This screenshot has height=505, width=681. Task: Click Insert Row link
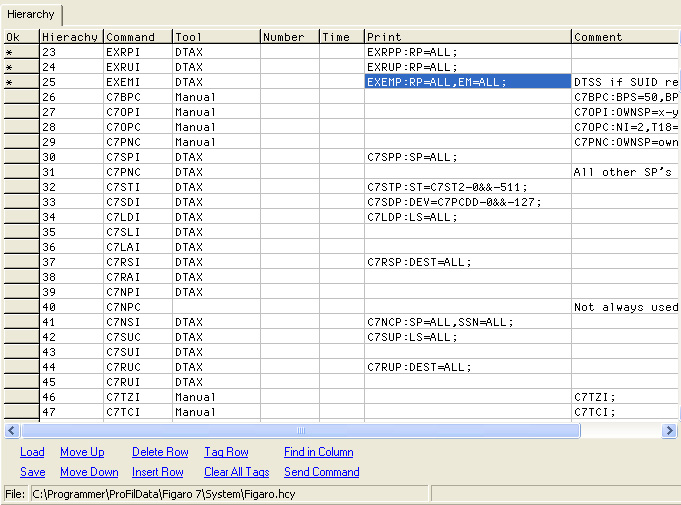coord(158,472)
